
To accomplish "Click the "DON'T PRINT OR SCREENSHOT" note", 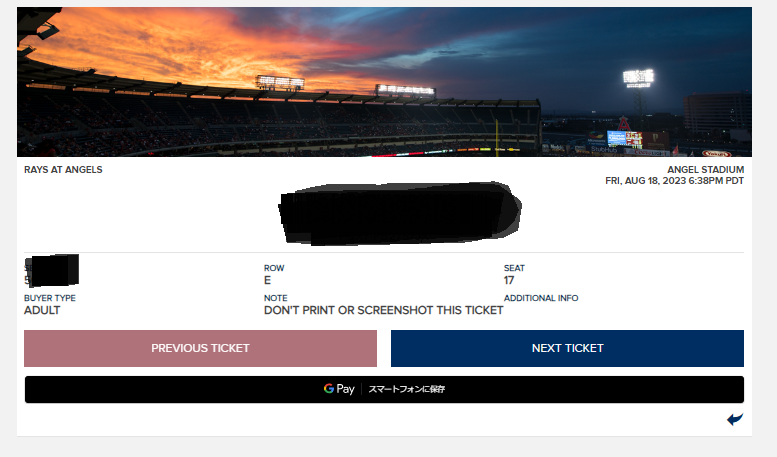I will click(383, 310).
